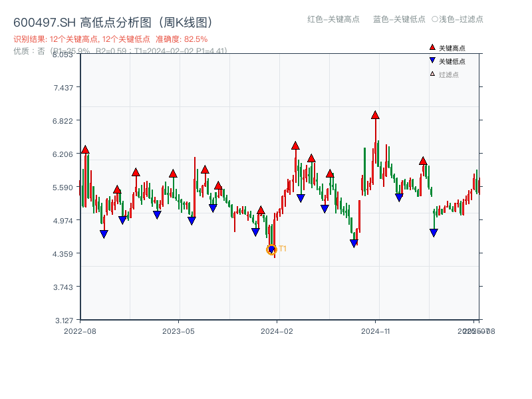Toggle the 过滤点 legend label in the chart
The height and width of the screenshot is (399, 532).
(448, 74)
